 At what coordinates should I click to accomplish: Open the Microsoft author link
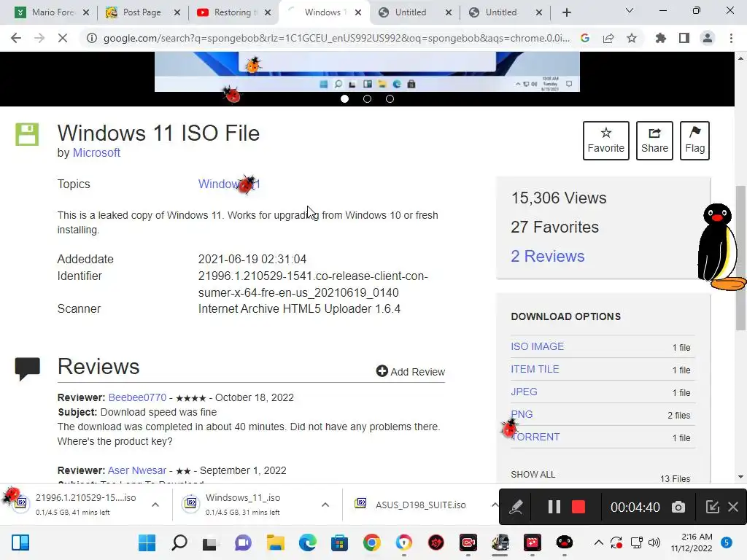96,153
